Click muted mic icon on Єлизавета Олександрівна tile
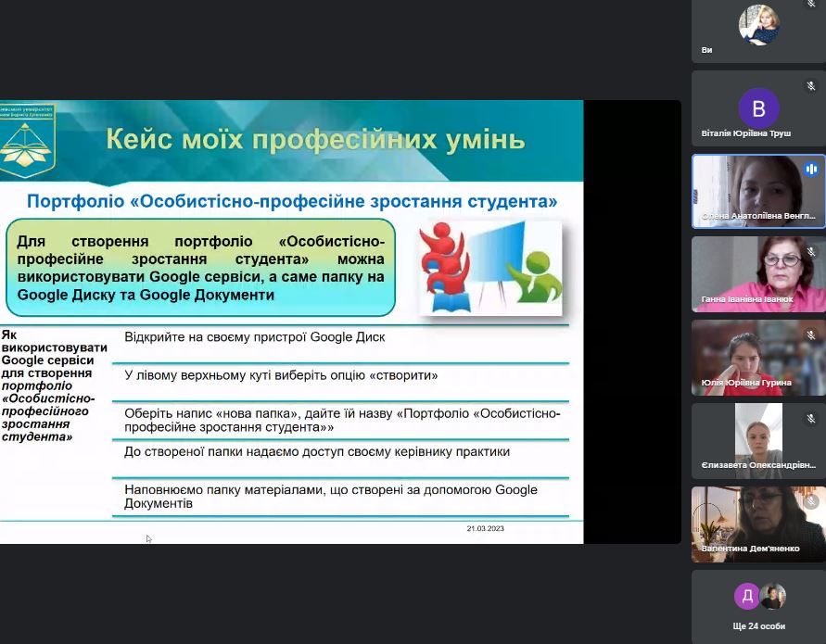 [x=811, y=419]
